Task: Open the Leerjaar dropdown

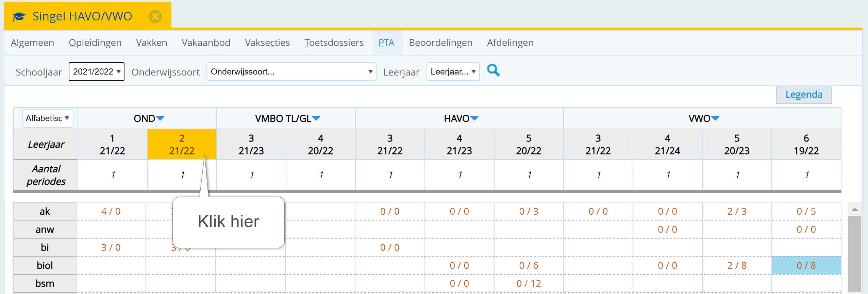Action: click(453, 71)
